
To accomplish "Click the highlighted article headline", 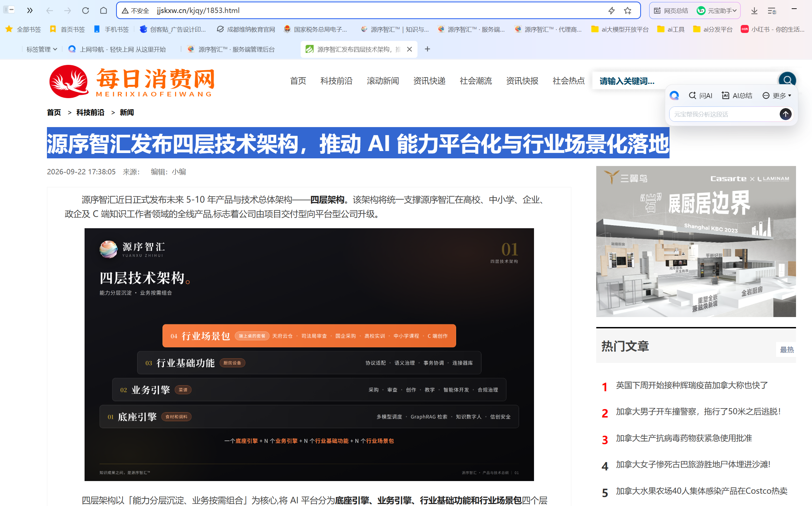I will point(358,143).
